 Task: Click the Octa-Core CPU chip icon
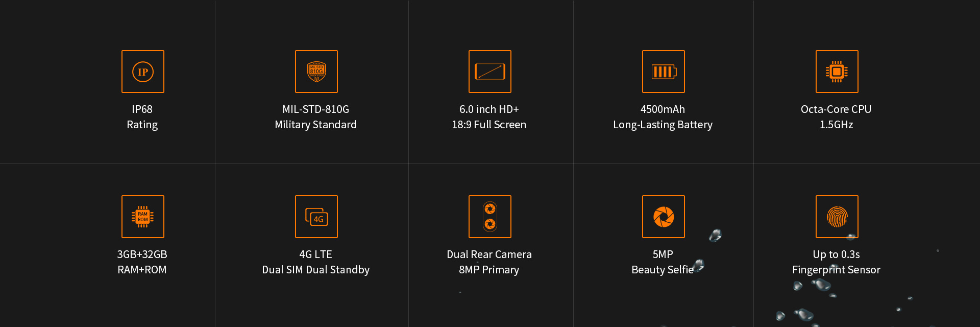tap(837, 72)
